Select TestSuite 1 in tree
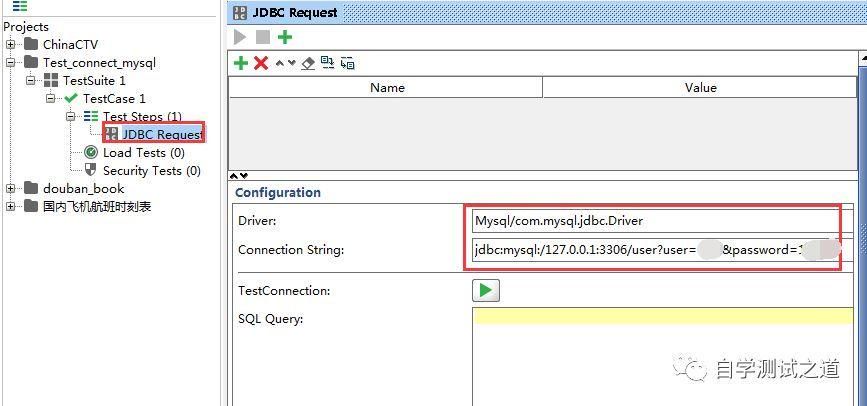 tap(94, 81)
